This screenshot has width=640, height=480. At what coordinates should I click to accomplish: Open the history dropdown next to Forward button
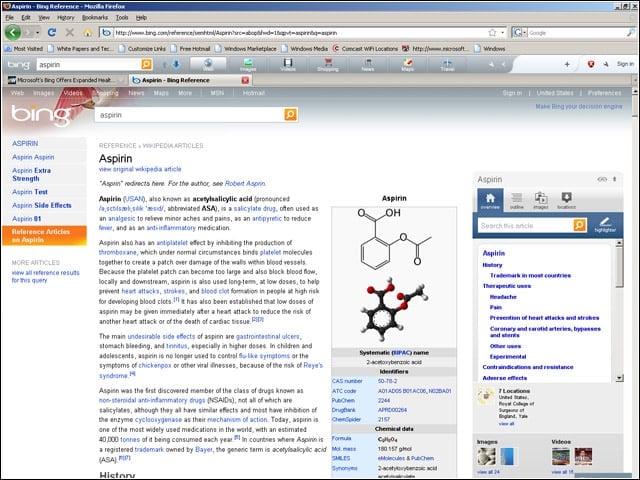tap(38, 32)
